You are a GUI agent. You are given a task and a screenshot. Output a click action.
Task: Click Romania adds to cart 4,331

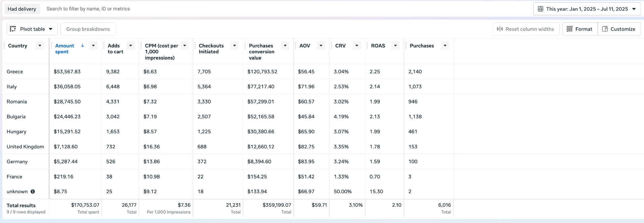113,102
